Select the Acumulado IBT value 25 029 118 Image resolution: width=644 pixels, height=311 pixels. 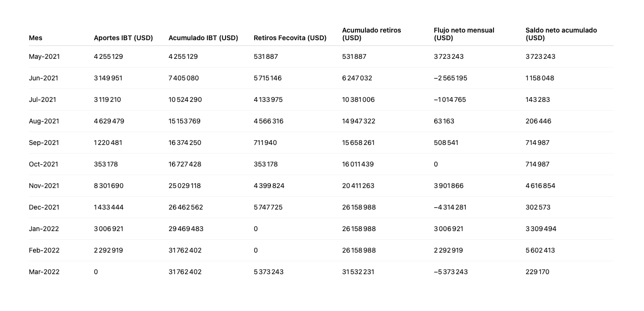(184, 186)
